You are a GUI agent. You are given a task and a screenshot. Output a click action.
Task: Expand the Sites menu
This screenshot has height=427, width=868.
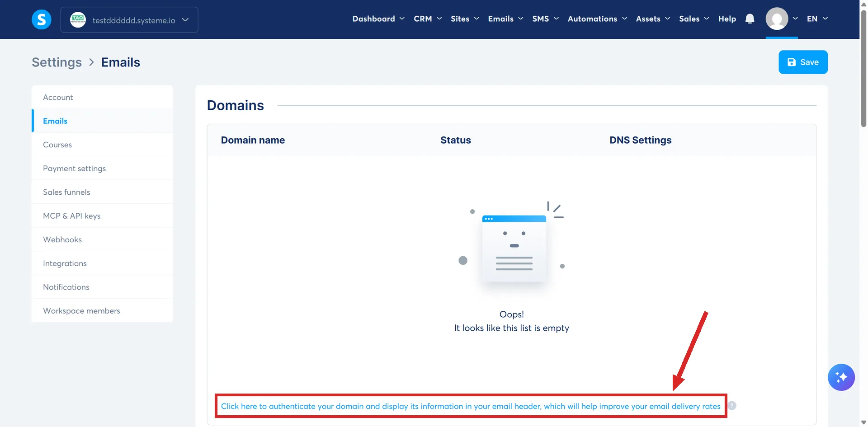pos(465,19)
